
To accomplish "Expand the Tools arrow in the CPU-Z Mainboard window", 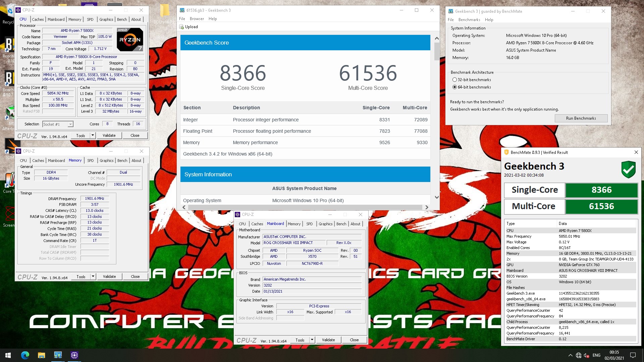I will tap(312, 340).
